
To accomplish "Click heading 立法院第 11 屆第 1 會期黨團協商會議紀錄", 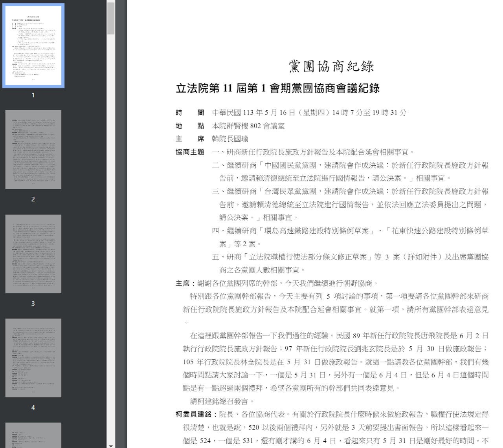I will coord(277,88).
